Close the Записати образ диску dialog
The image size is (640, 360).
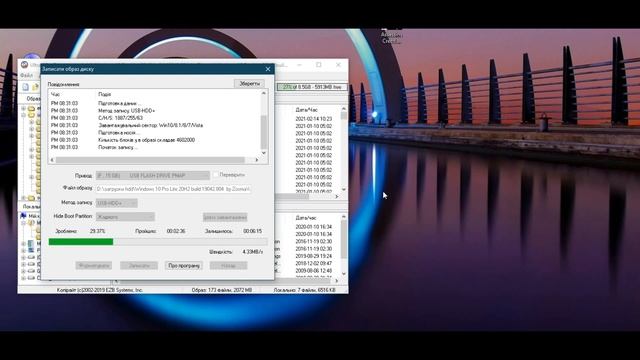(268, 69)
